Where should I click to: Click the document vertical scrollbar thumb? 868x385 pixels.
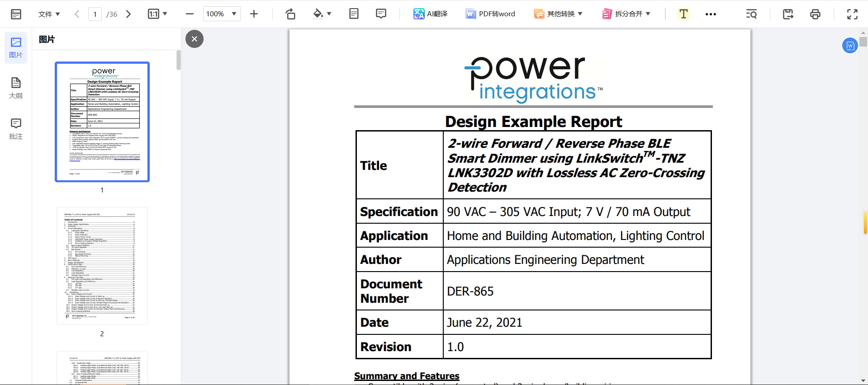click(863, 42)
